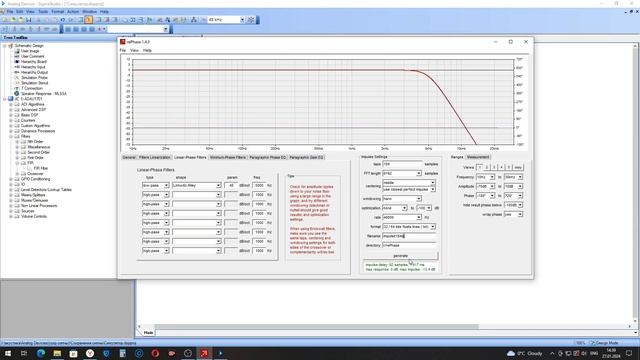Viewport: 640px width, 360px height.
Task: Open the Windows Start menu
Action: click(8, 353)
